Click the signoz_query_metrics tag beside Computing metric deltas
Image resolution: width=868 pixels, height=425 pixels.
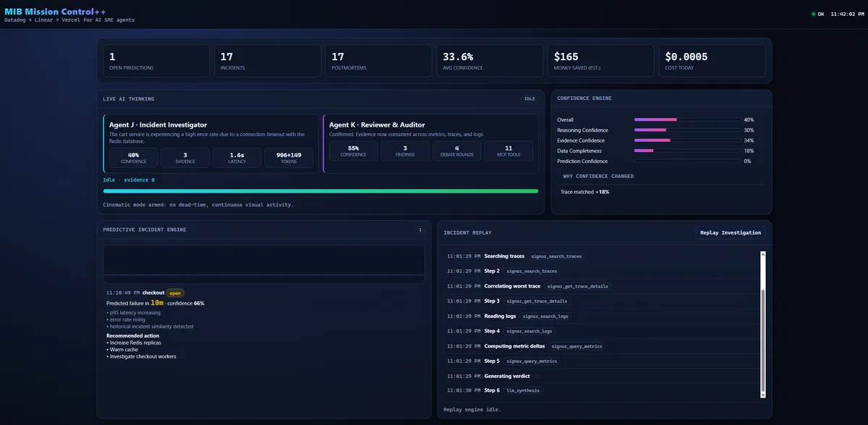click(576, 346)
